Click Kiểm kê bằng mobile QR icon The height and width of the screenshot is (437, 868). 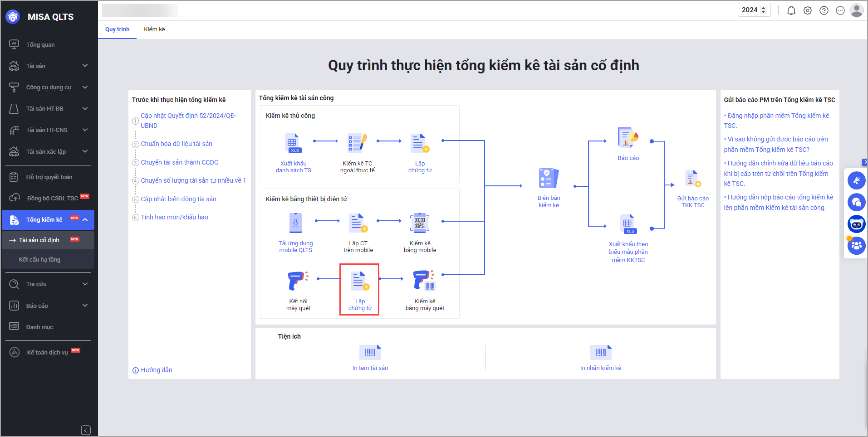coord(420,223)
